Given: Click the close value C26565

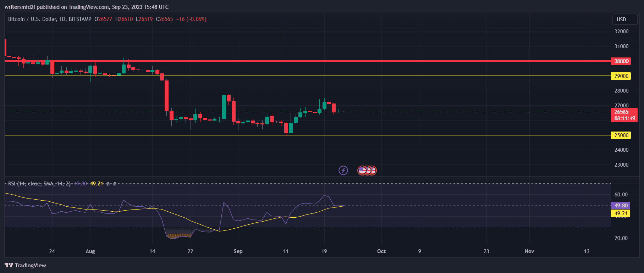Looking at the screenshot, I should [164, 19].
